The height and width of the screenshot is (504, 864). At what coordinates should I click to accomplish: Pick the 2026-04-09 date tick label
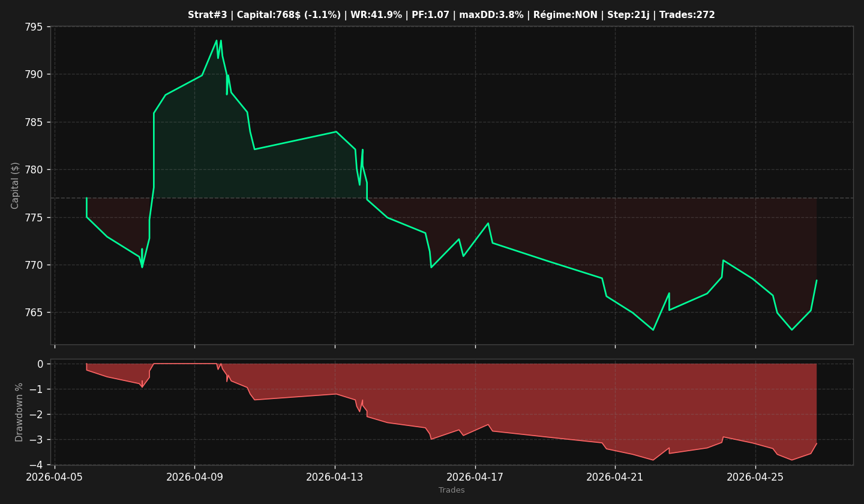point(194,477)
